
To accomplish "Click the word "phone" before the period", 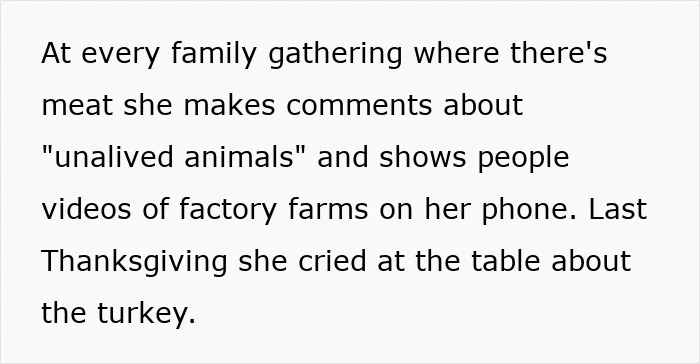I will [x=524, y=210].
